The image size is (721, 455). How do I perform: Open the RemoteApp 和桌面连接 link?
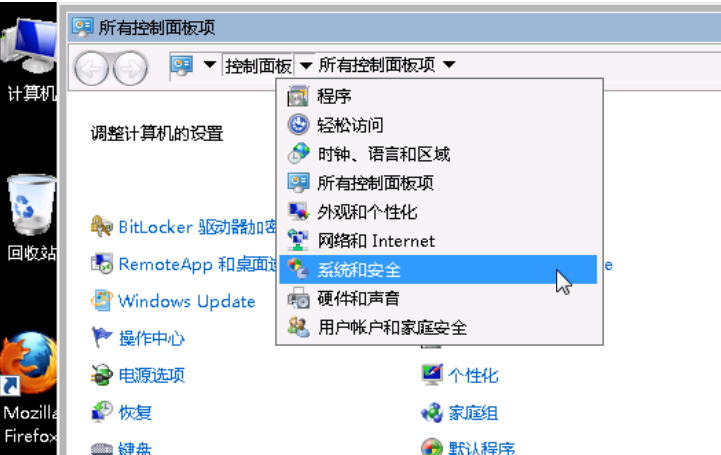click(198, 264)
